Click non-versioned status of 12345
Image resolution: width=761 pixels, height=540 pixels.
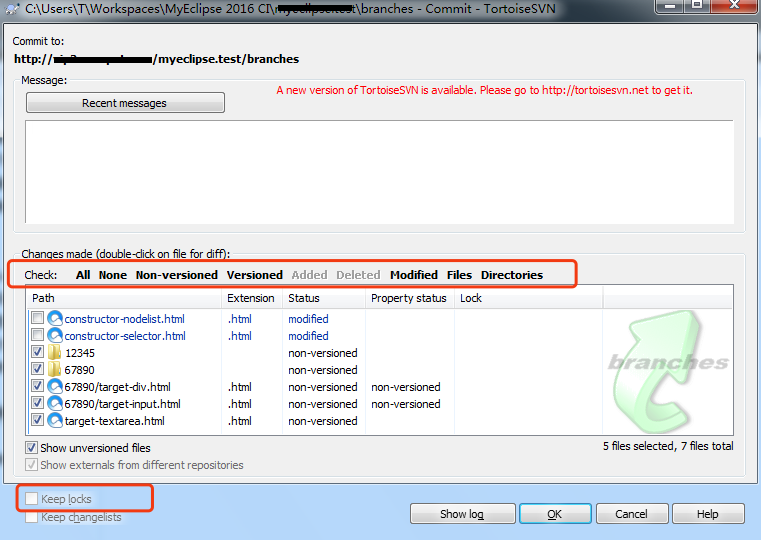[323, 353]
